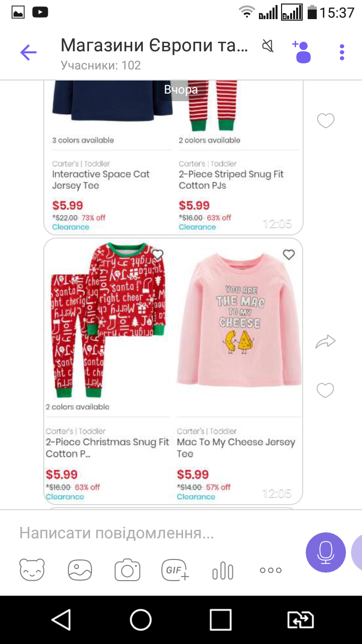Screen dimensions: 362x644
Task: Open group info via Магазини Європи title
Action: [154, 46]
